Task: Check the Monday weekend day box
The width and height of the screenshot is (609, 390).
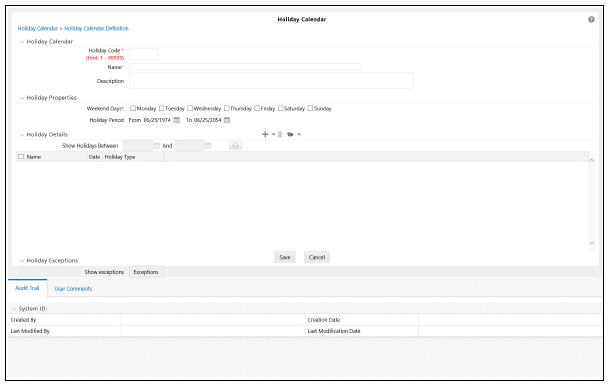Action: tap(133, 108)
